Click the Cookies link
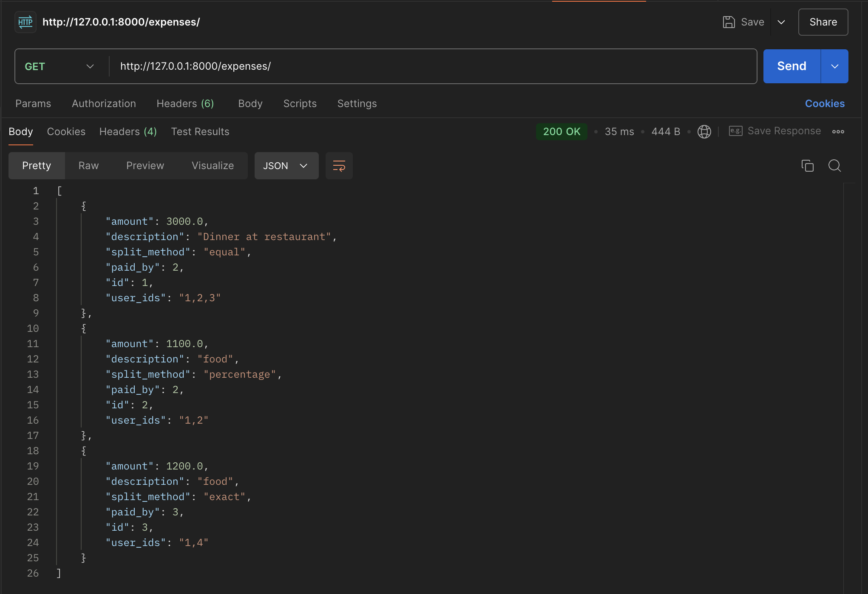This screenshot has width=868, height=594. tap(824, 104)
